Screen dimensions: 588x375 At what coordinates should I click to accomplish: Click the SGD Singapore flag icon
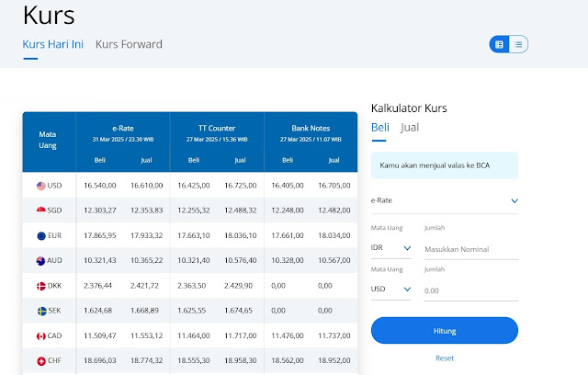click(41, 210)
